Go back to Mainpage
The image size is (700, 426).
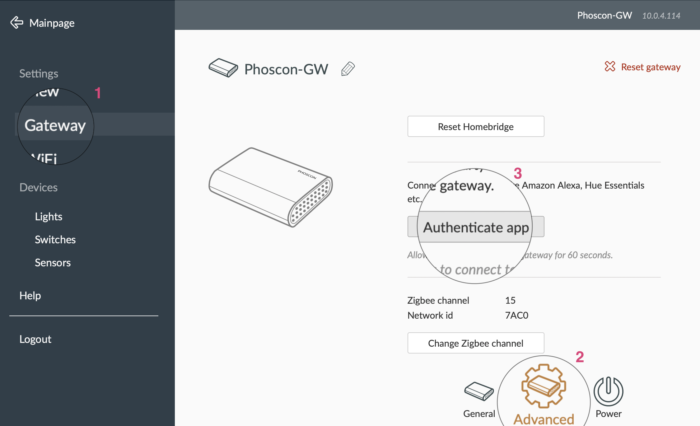pyautogui.click(x=52, y=23)
